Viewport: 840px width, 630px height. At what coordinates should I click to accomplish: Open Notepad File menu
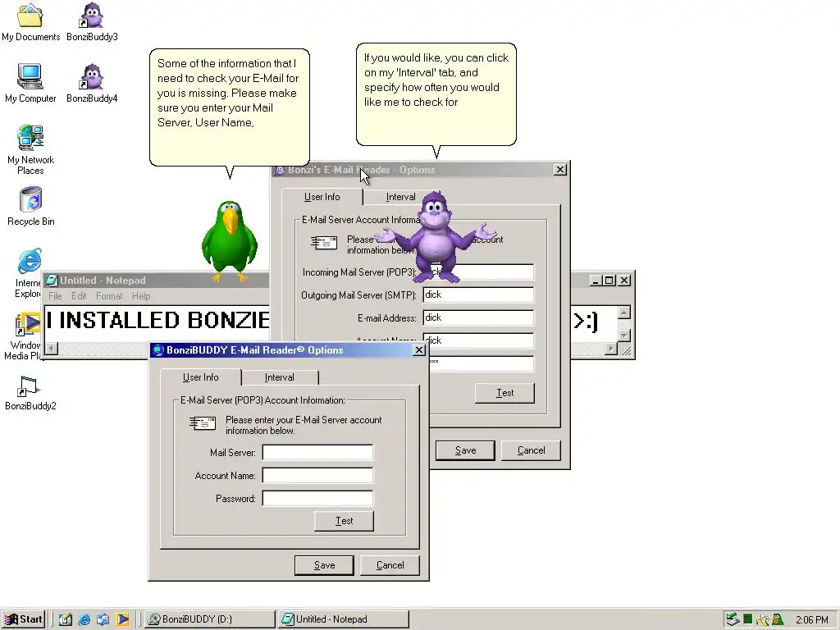click(55, 295)
